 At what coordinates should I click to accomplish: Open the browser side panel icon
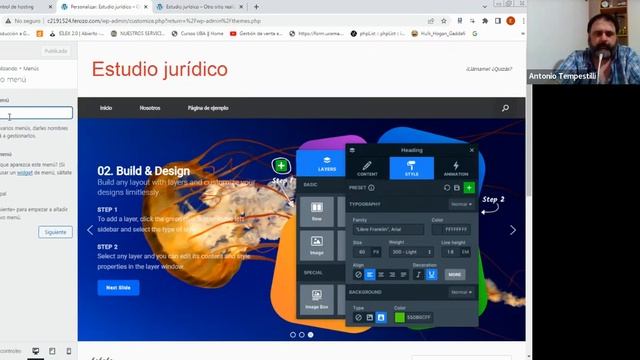tap(498, 21)
